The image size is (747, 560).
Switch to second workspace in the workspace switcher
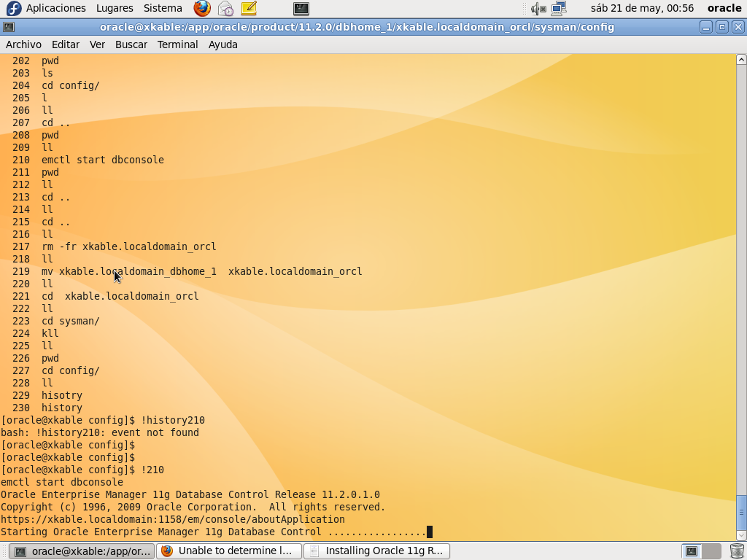pyautogui.click(x=711, y=551)
